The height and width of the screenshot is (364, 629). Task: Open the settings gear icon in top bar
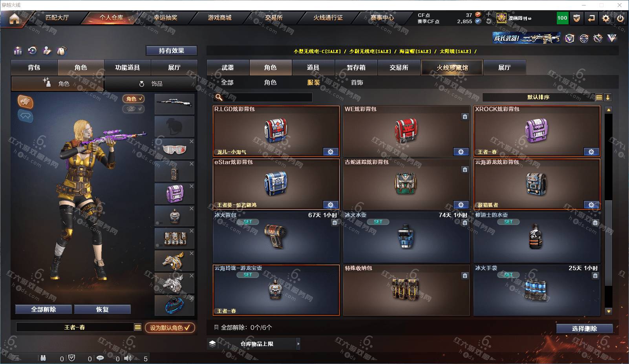coord(606,18)
